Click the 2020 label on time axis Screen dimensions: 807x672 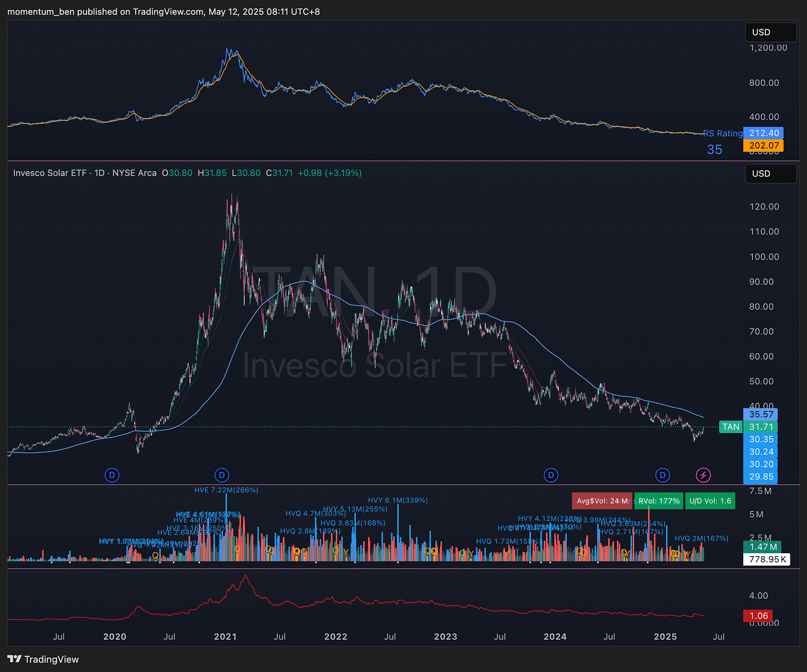(115, 637)
